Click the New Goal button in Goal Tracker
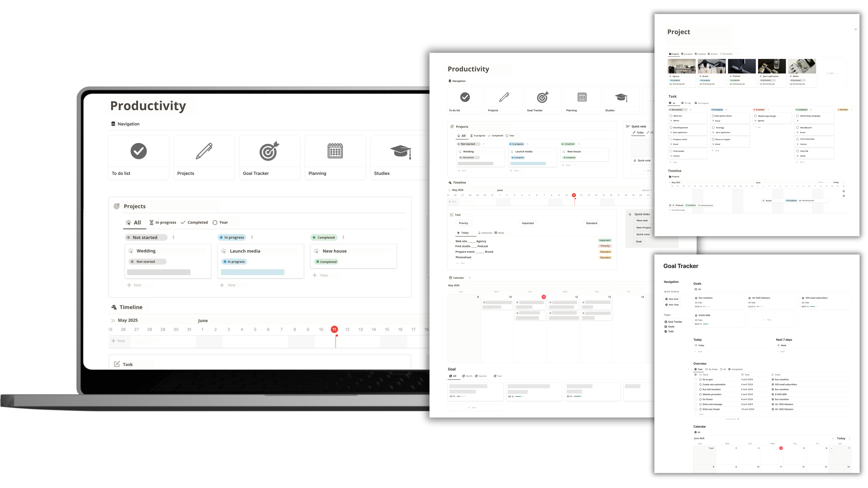868x488 pixels. point(672,299)
